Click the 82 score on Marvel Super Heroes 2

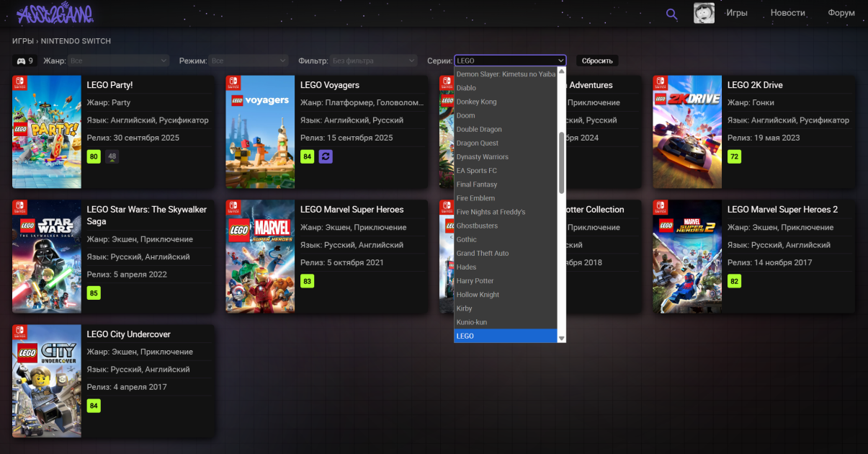click(x=735, y=281)
